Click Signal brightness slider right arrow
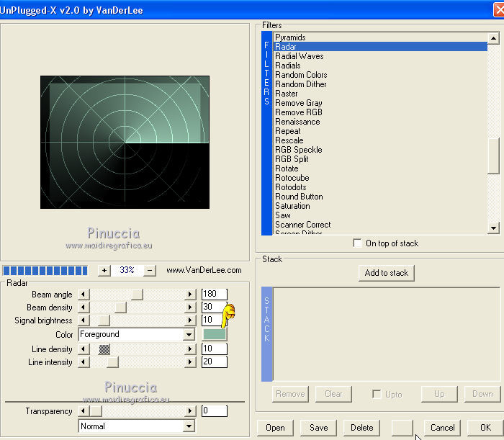The image size is (504, 440). [x=190, y=320]
